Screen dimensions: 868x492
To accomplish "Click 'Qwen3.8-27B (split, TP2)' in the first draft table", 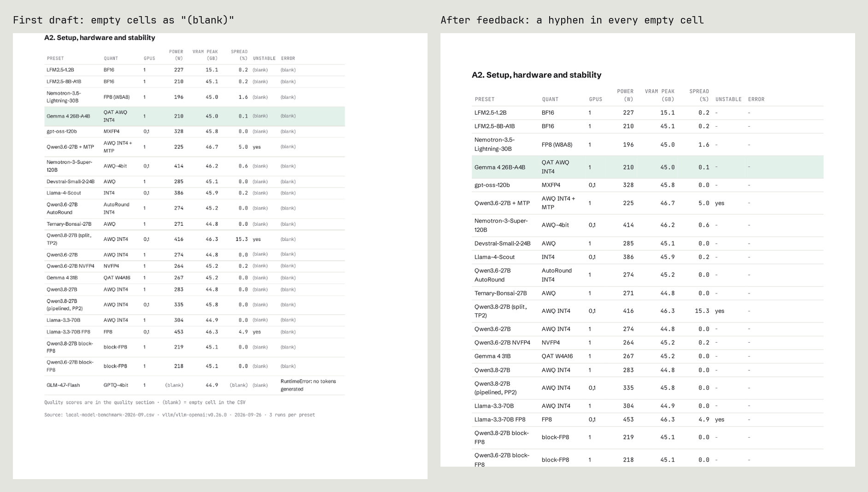I will pos(69,239).
